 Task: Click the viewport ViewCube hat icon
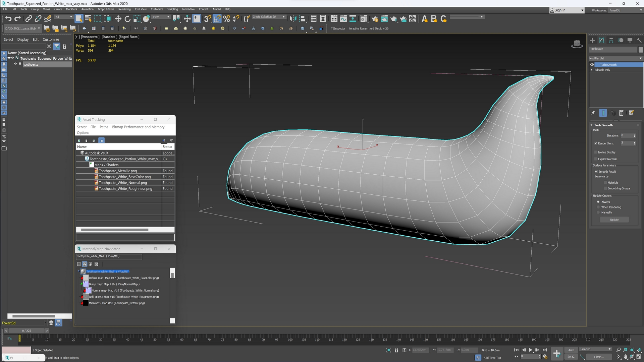[x=577, y=44]
